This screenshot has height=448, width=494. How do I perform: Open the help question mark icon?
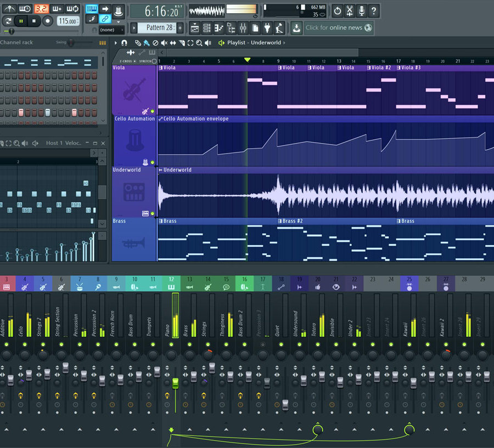tap(374, 10)
